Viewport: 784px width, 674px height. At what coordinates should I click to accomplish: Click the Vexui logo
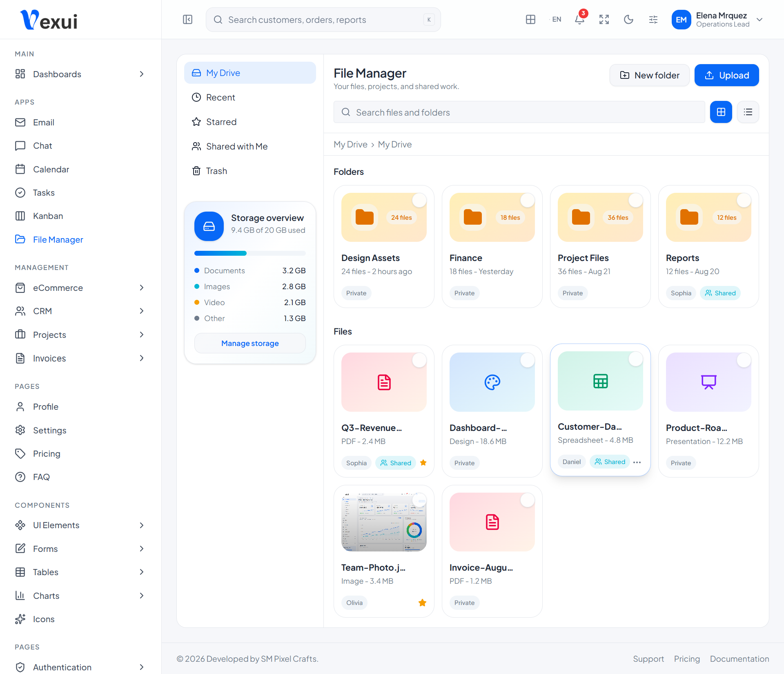49,20
